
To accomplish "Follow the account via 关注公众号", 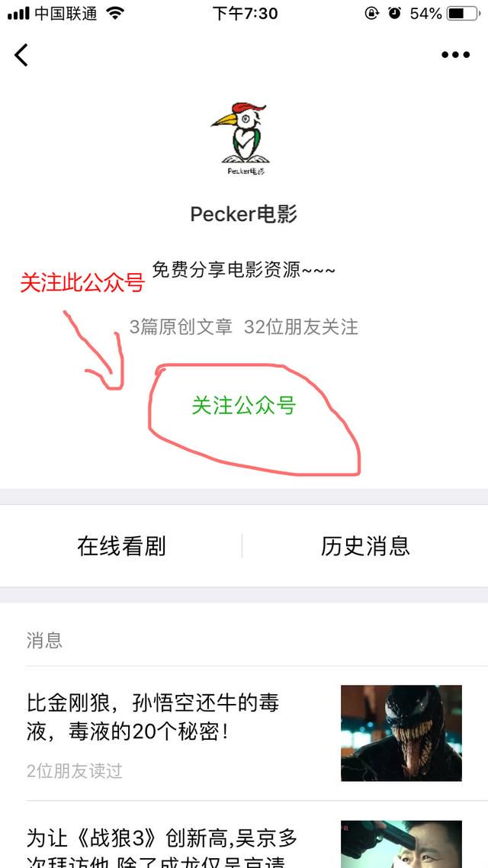I will (243, 406).
